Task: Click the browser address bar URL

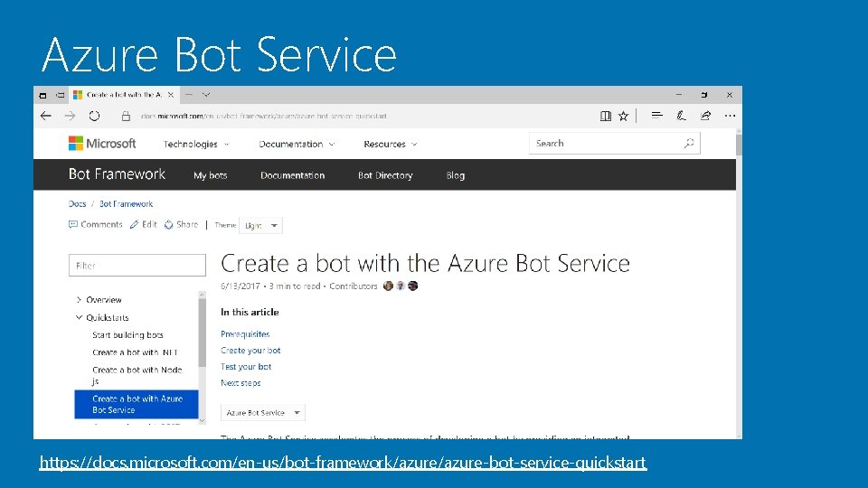Action: (263, 117)
